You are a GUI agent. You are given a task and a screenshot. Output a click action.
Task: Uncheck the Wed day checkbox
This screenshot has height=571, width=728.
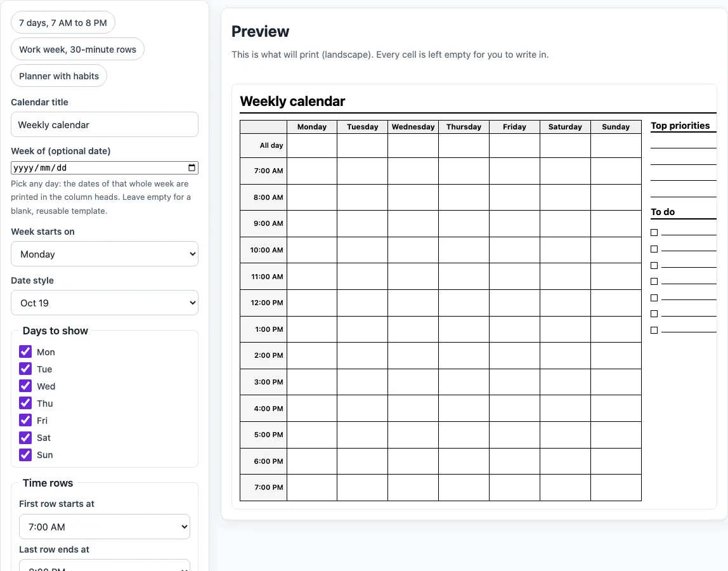click(25, 386)
